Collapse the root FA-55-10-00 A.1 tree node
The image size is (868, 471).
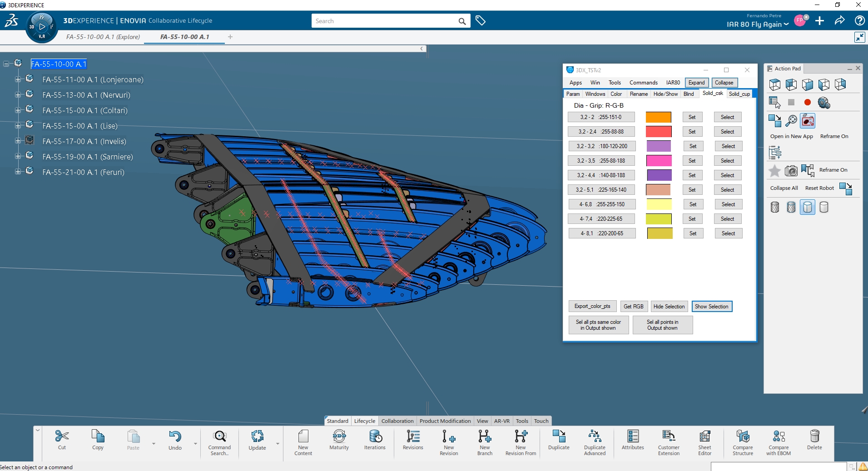pos(6,64)
